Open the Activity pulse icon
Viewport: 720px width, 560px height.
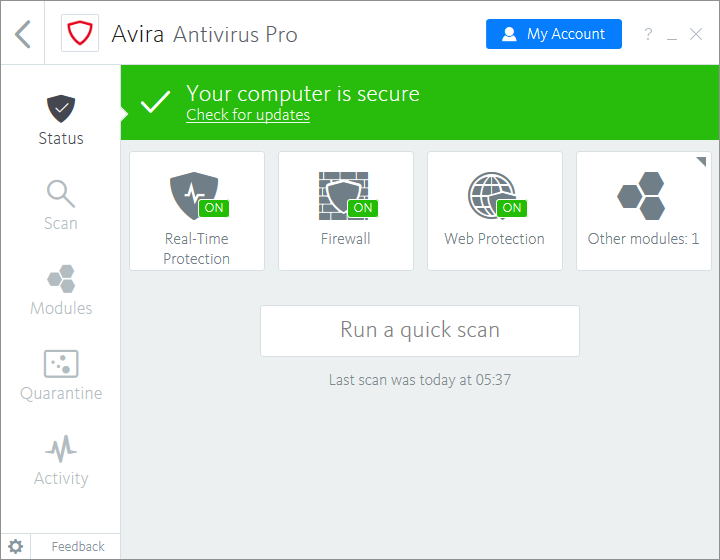coord(61,448)
